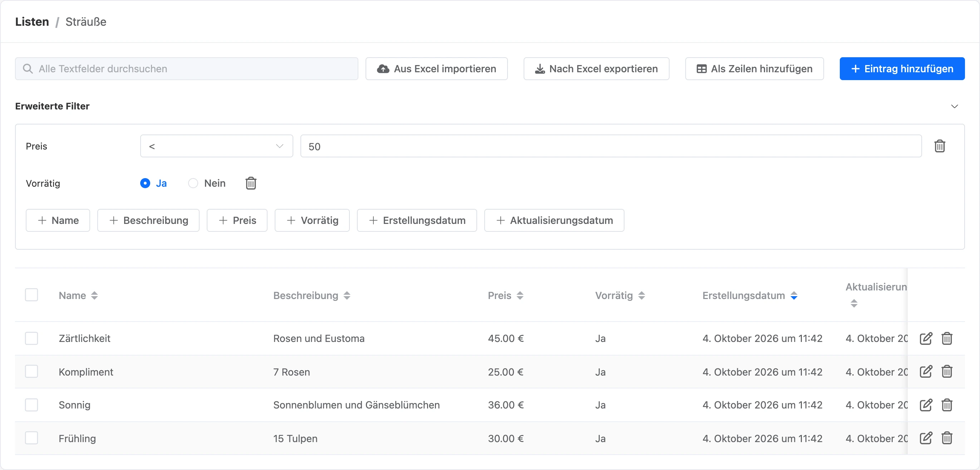Viewport: 980px width, 470px height.
Task: Check the select-all header checkbox
Action: click(x=31, y=295)
